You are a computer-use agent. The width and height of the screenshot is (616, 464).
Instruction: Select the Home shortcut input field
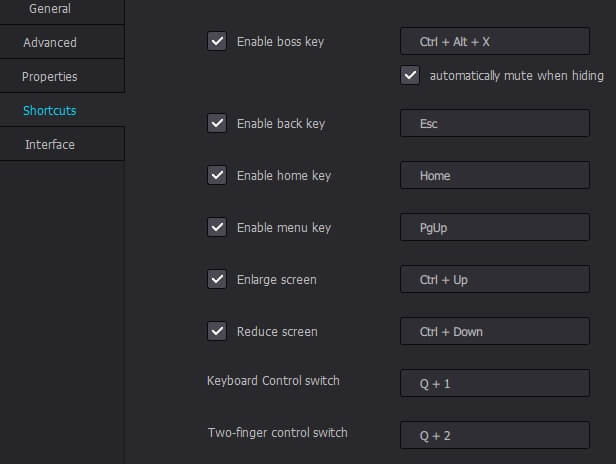[495, 175]
